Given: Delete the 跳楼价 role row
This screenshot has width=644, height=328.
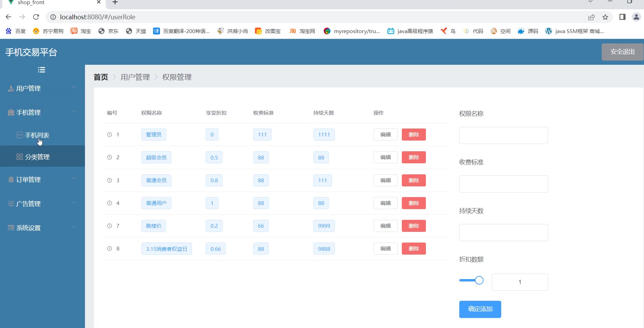Looking at the screenshot, I should 414,226.
